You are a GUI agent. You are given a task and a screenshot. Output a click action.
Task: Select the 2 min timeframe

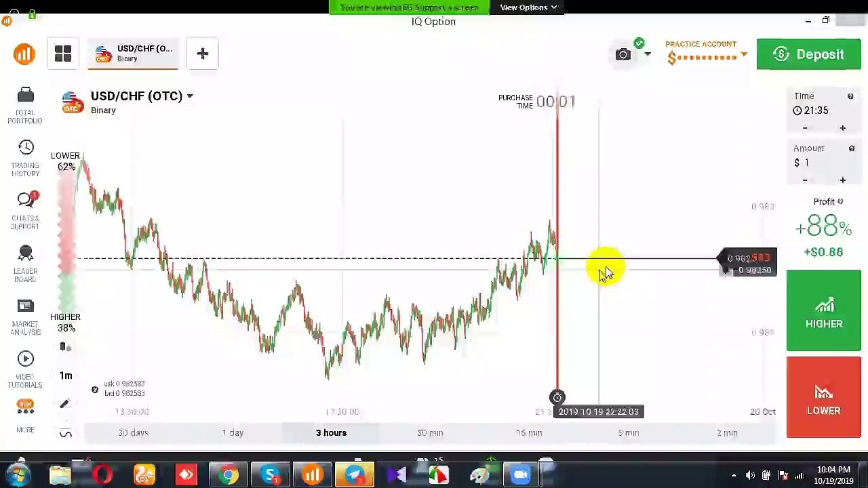[x=727, y=432]
